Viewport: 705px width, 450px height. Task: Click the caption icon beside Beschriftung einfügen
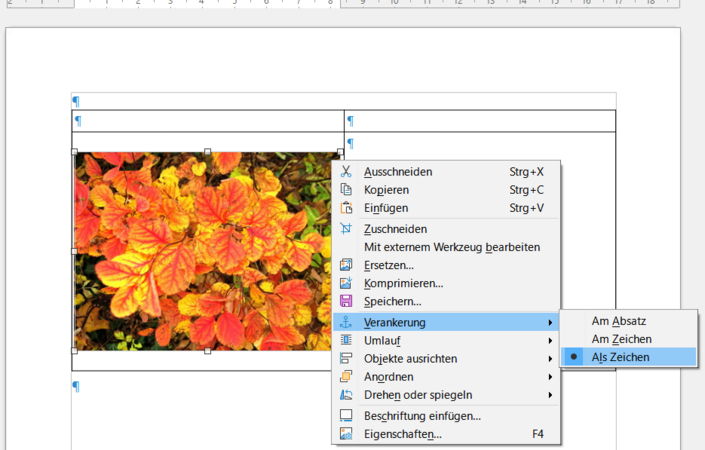tap(346, 415)
